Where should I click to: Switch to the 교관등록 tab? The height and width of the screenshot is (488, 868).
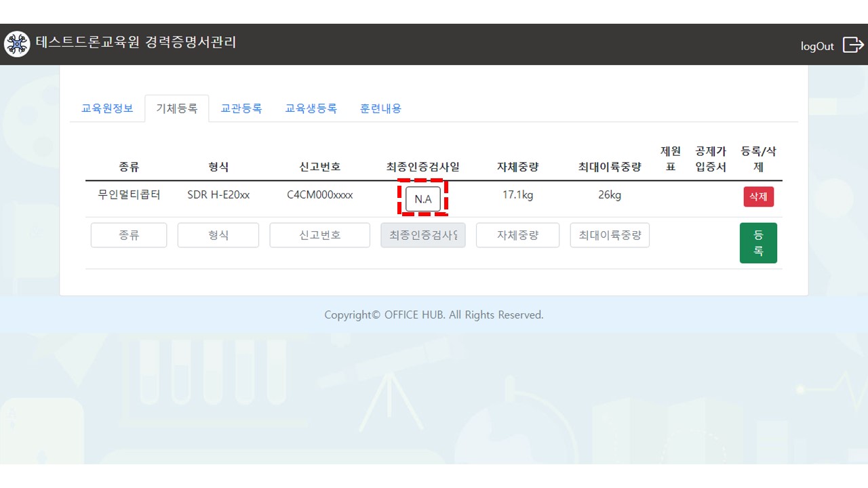click(241, 108)
